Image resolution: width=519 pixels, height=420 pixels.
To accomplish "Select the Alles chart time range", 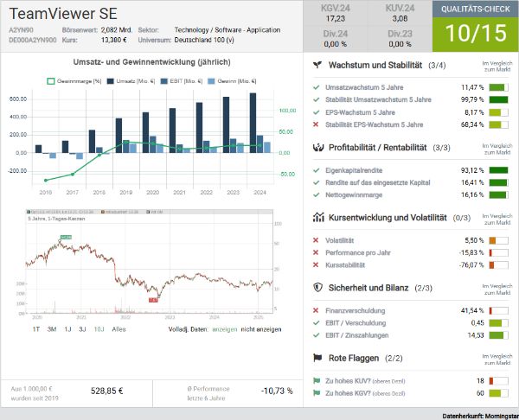I will coord(119,329).
